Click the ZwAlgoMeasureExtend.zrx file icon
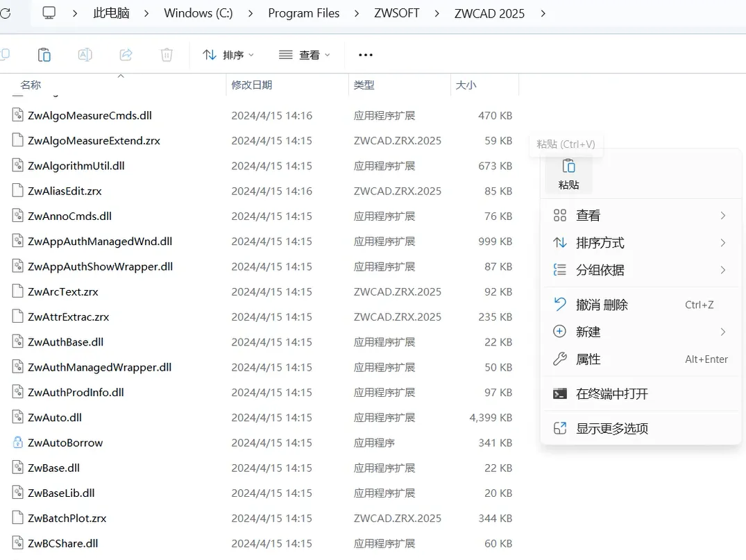746x560 pixels. point(17,140)
